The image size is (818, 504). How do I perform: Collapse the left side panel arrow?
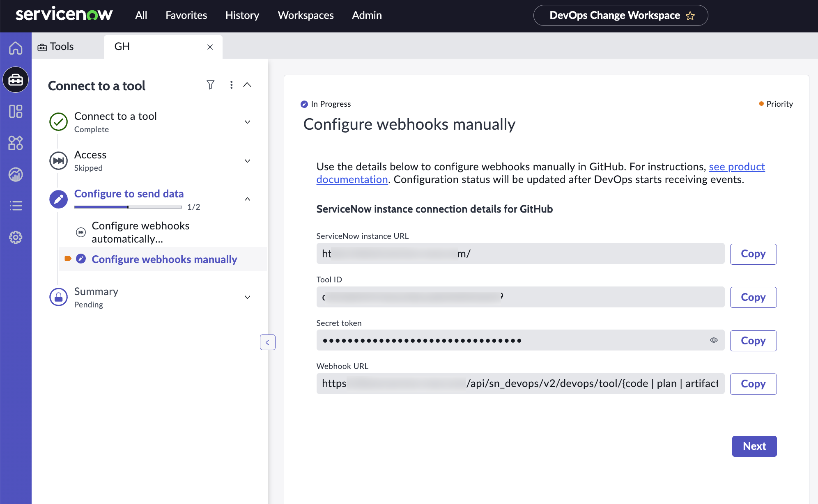click(267, 342)
